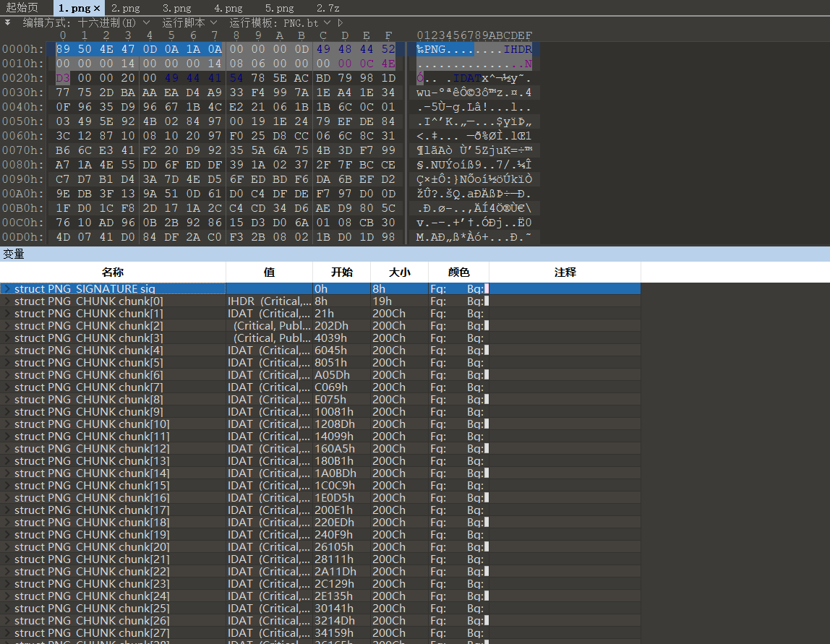Click hex byte 89 at offset 0000h
Screen dimensions: 830x644
63,49
